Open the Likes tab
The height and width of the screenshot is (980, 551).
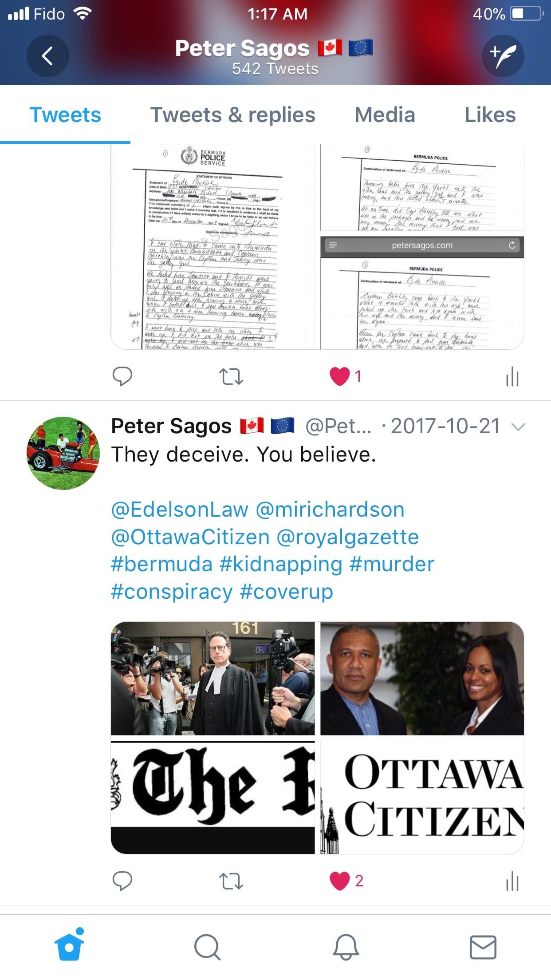coord(490,115)
